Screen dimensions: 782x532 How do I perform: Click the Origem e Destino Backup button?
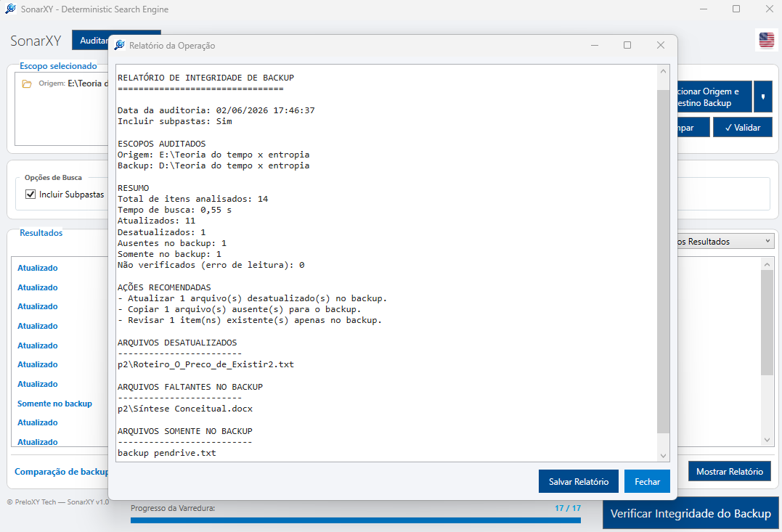pyautogui.click(x=714, y=97)
